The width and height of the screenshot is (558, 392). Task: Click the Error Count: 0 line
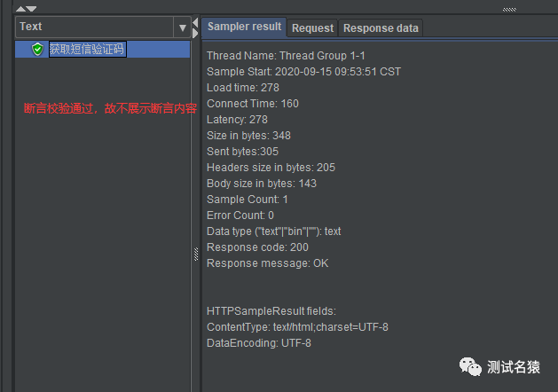(240, 216)
